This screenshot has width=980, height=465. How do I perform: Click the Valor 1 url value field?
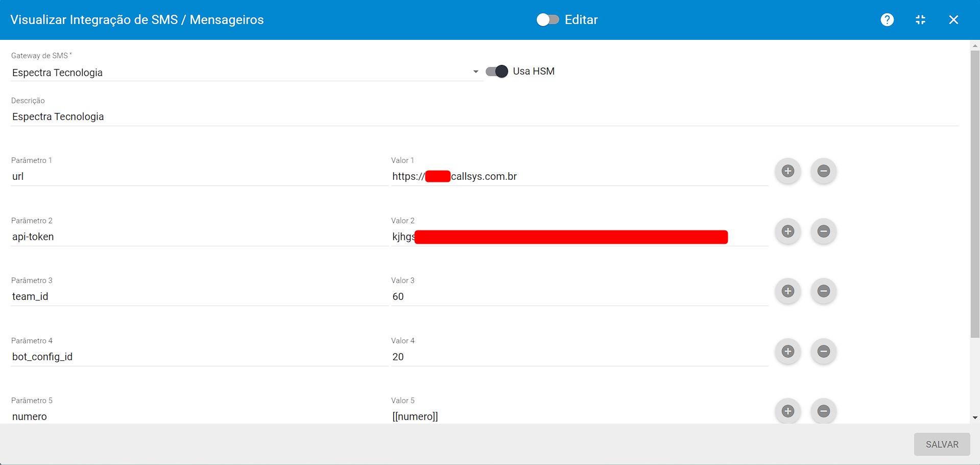(x=580, y=176)
